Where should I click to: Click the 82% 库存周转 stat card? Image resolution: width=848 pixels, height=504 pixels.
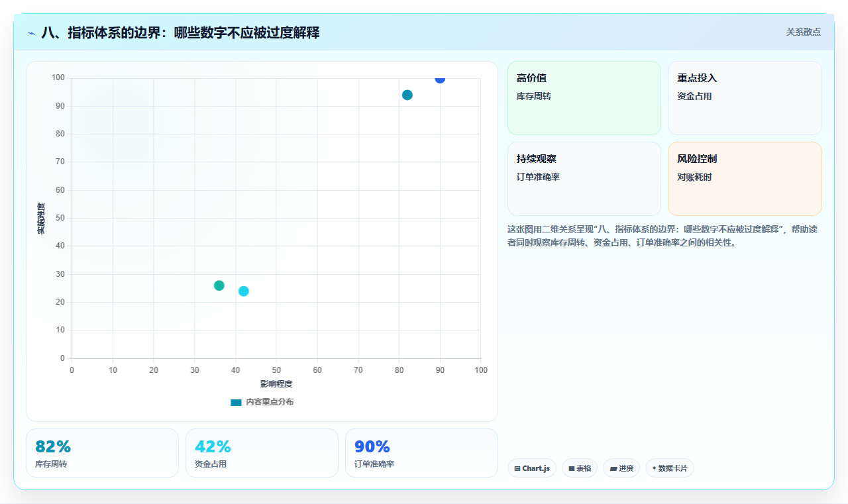click(x=102, y=453)
